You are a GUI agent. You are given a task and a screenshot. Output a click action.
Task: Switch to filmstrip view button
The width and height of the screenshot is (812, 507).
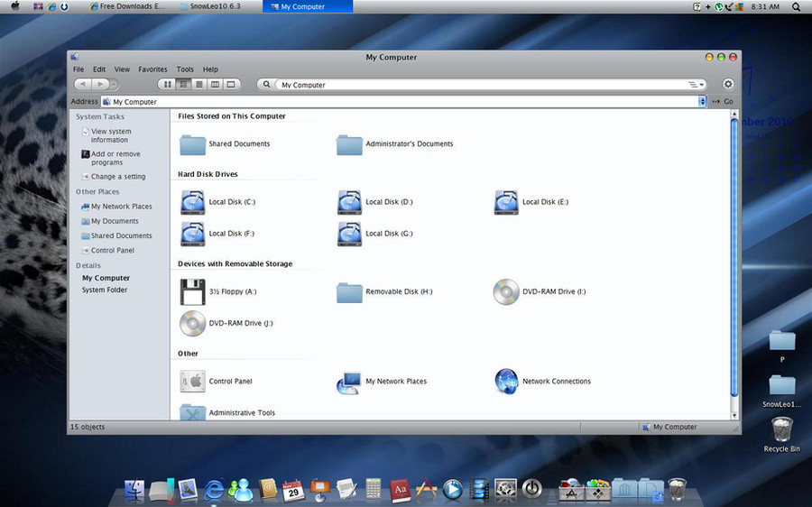232,84
